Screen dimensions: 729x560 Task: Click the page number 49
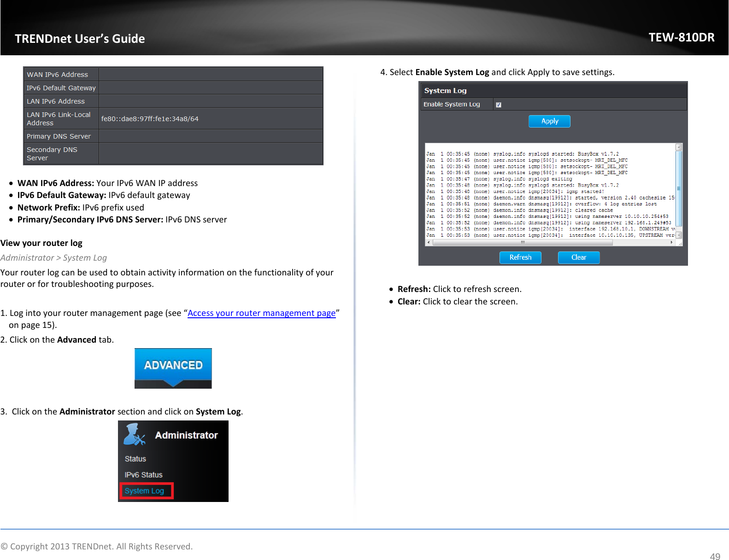click(x=715, y=556)
